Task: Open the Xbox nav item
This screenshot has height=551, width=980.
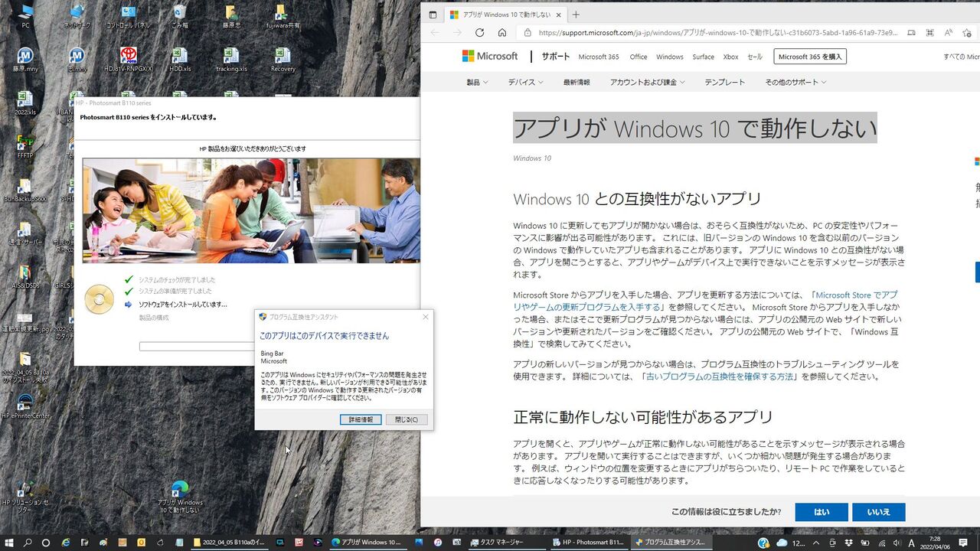Action: [x=730, y=57]
